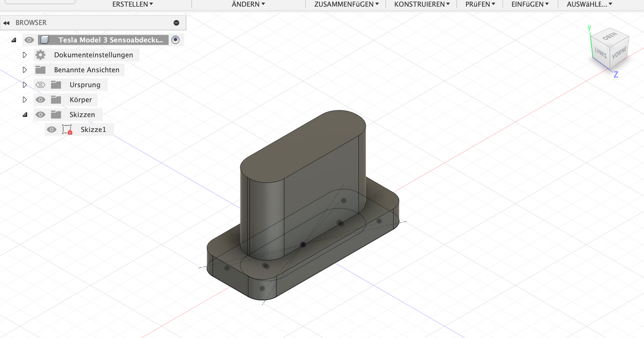Image resolution: width=644 pixels, height=338 pixels.
Task: Show the Ursprung origin planes
Action: coord(40,84)
